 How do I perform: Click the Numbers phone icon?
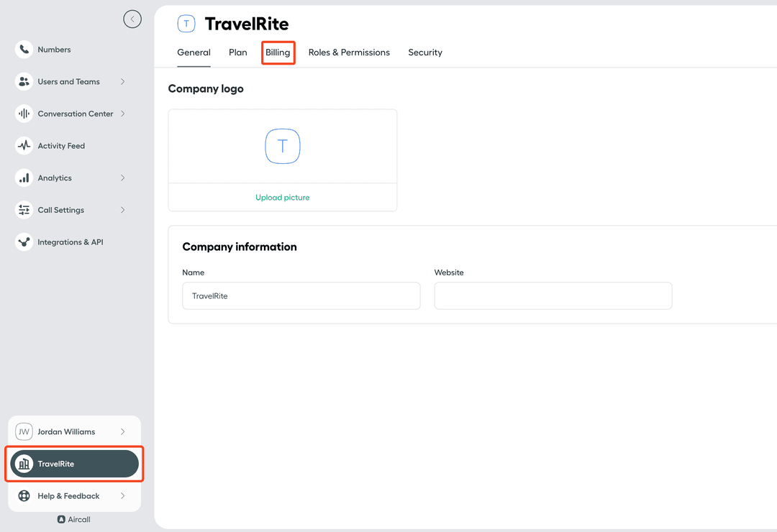click(24, 50)
